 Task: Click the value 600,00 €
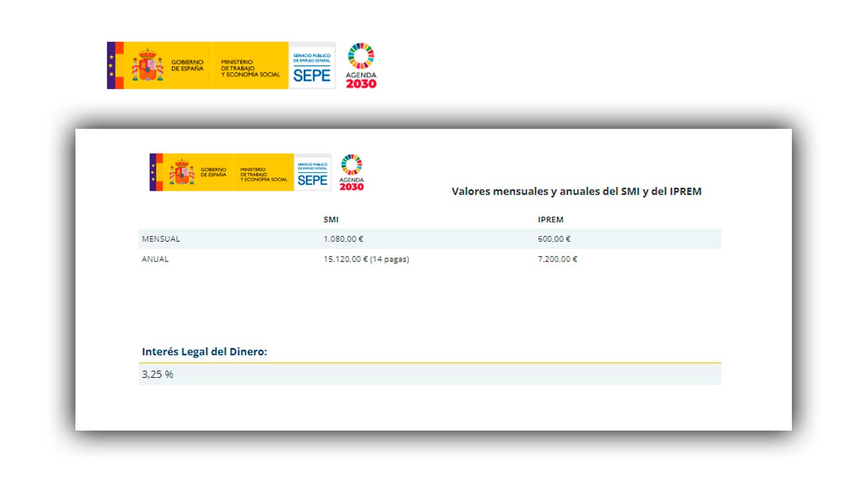(554, 239)
